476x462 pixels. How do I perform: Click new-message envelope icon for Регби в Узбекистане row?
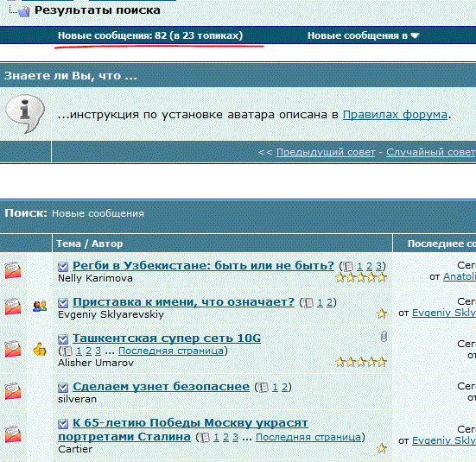pyautogui.click(x=13, y=270)
